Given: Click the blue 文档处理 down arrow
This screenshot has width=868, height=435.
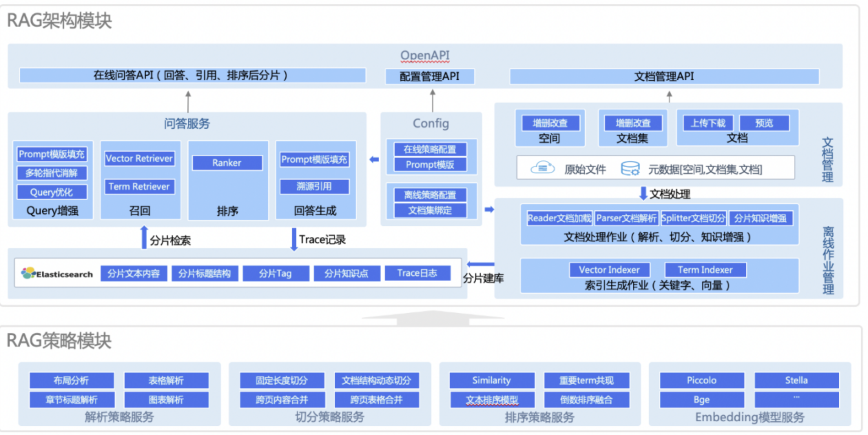Looking at the screenshot, I should click(x=643, y=193).
